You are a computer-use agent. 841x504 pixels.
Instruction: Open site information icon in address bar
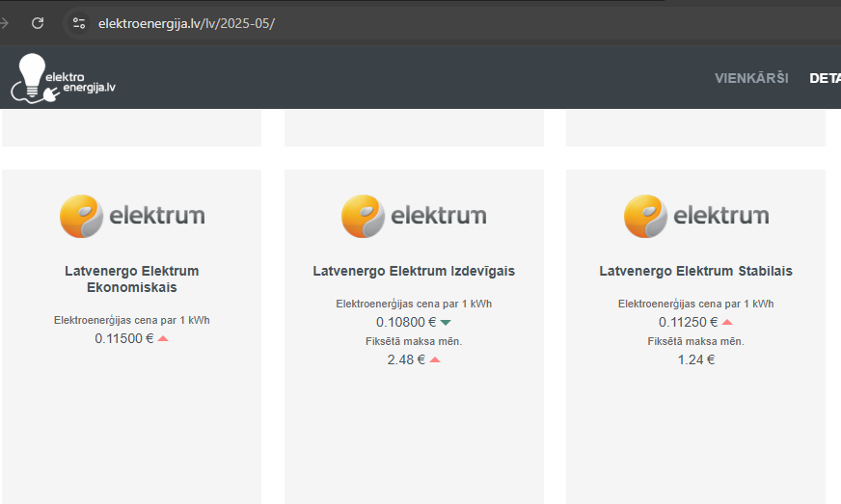pyautogui.click(x=79, y=23)
